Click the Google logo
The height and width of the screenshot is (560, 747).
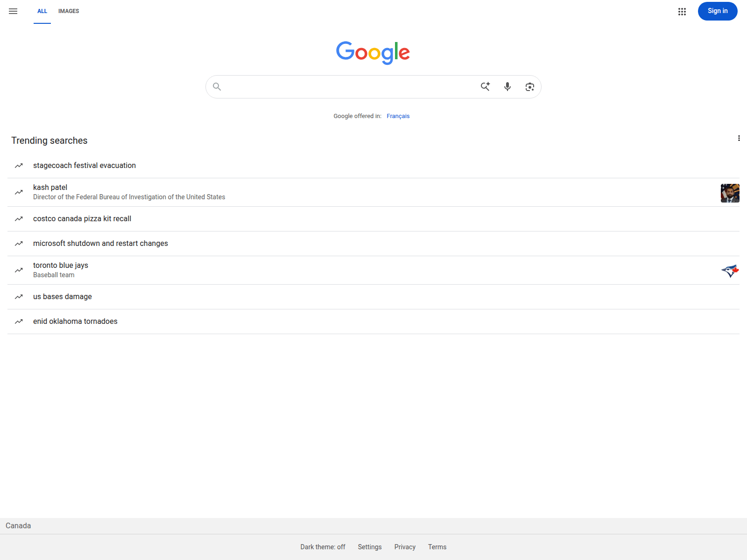pos(373,52)
